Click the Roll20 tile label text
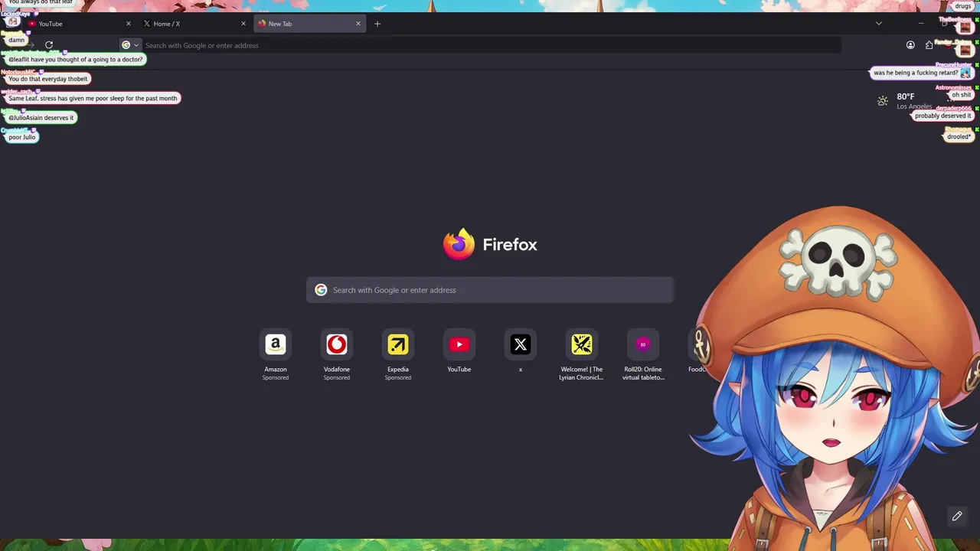This screenshot has width=980, height=551. click(x=642, y=373)
